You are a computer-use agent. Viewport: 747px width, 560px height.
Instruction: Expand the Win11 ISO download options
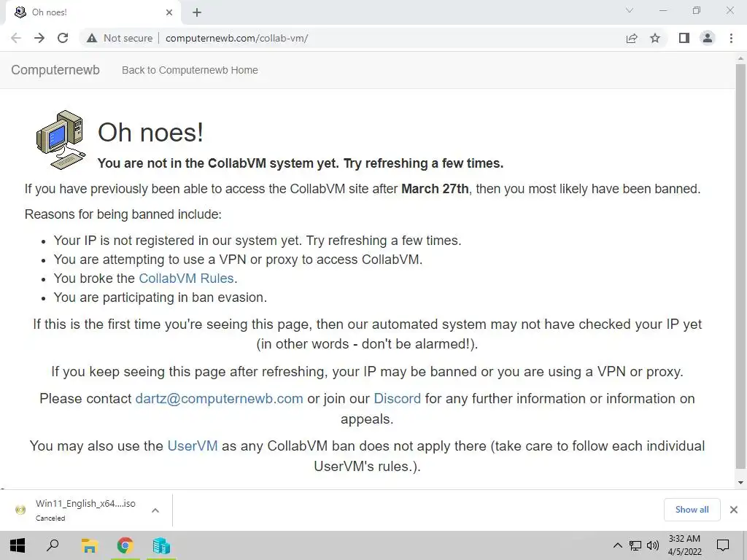pos(155,510)
